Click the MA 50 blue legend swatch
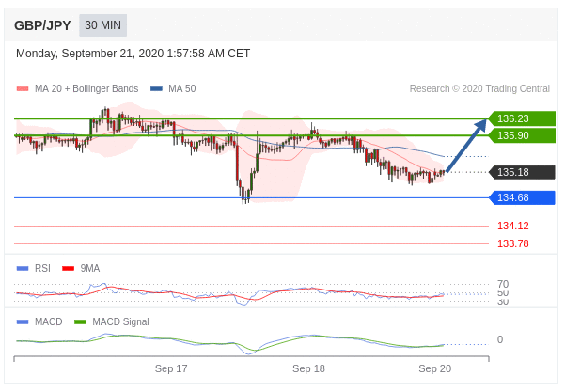 point(156,88)
